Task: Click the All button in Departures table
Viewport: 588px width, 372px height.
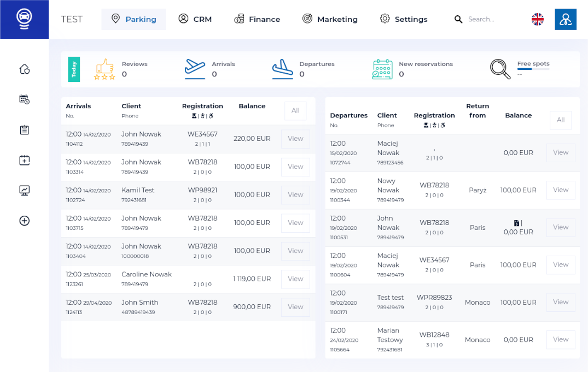Action: point(561,120)
